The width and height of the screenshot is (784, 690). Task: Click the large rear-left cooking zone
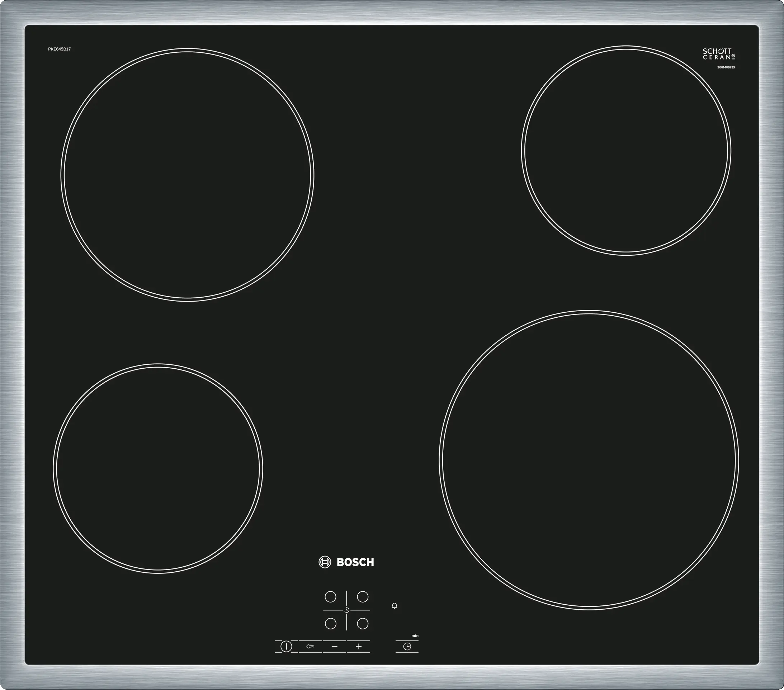187,175
